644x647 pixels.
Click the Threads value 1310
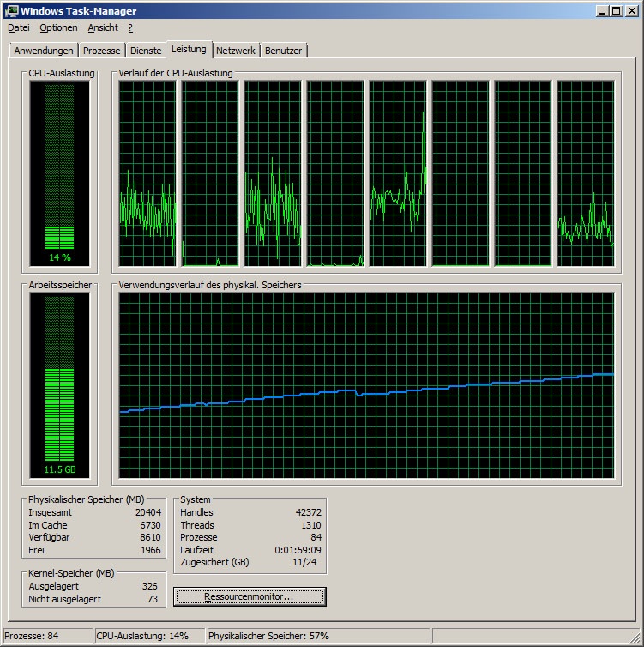point(311,525)
